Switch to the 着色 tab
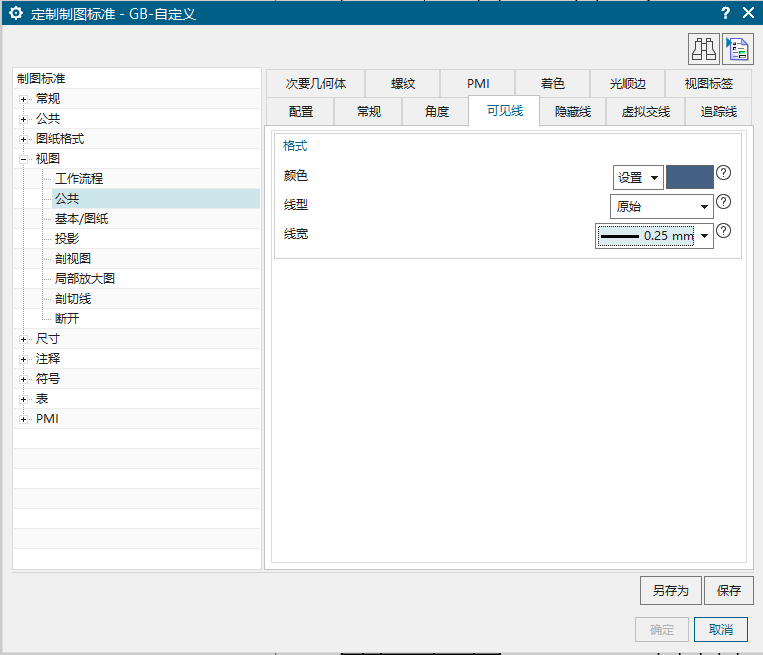Viewport: 763px width, 655px height. (x=553, y=84)
